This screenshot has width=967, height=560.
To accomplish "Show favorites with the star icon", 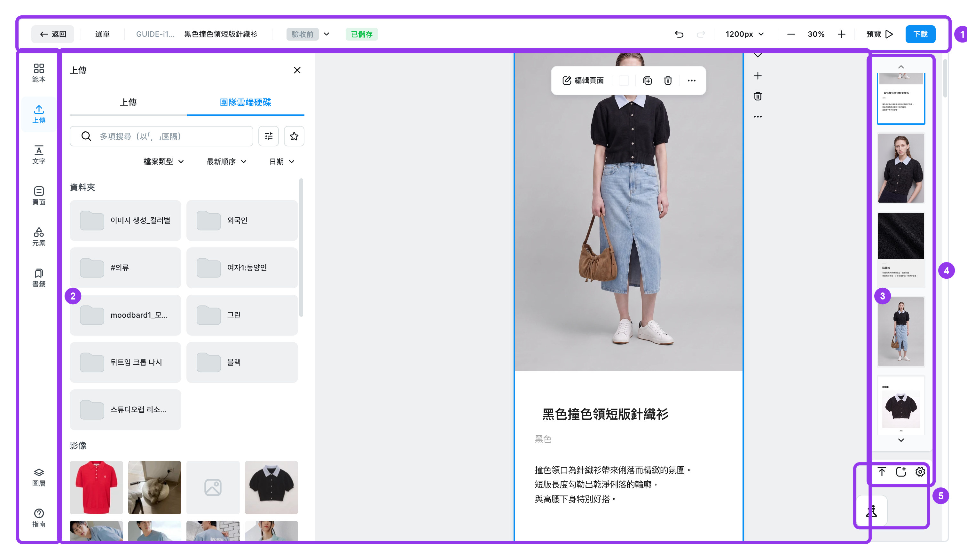I will point(294,136).
